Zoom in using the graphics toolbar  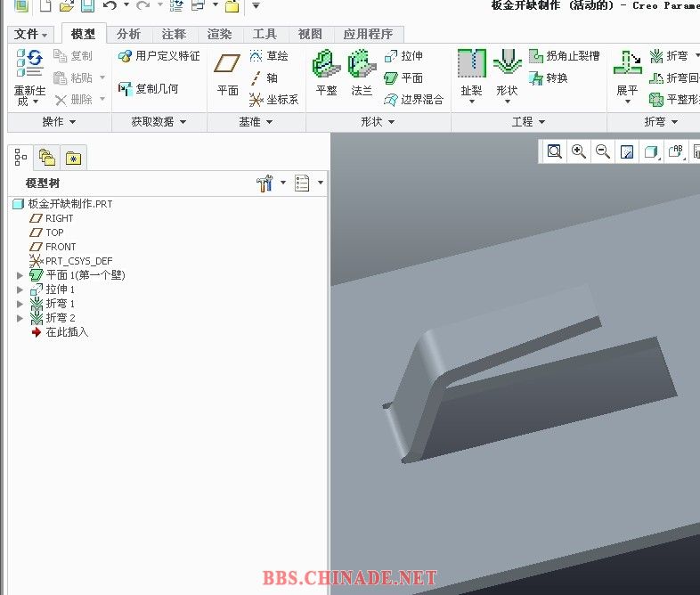(x=579, y=152)
